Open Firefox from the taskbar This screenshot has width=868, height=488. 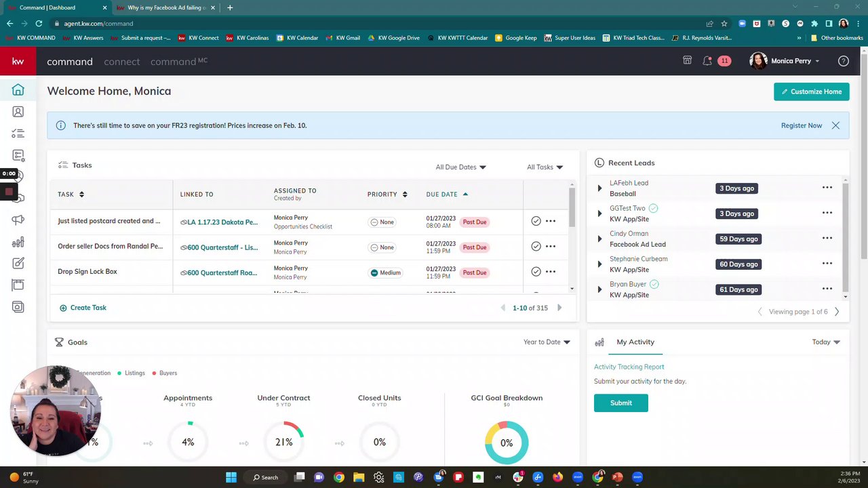[557, 477]
